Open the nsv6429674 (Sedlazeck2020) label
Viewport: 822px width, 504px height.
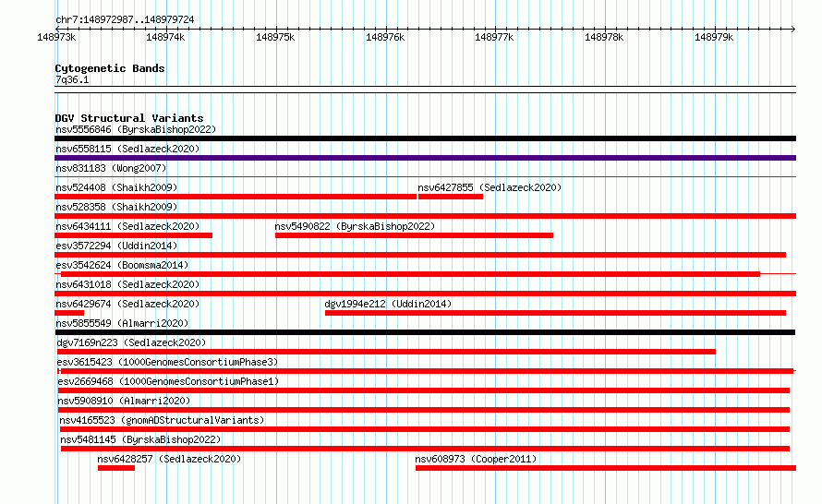pyautogui.click(x=127, y=304)
